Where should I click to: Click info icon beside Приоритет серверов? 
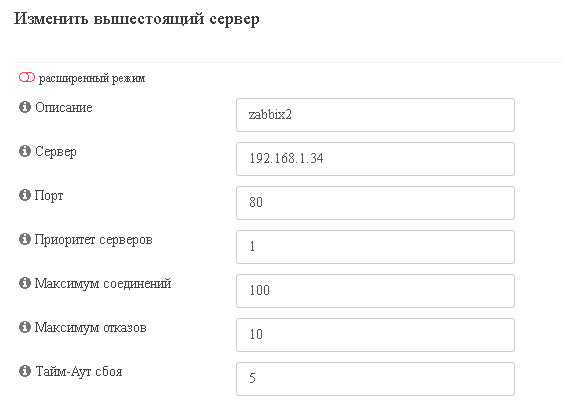click(25, 239)
